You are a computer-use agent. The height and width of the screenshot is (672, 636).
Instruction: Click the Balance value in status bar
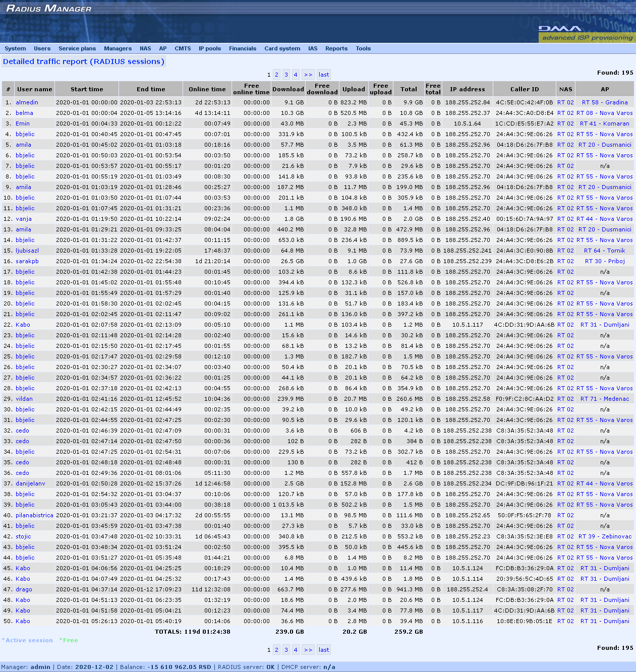click(179, 667)
